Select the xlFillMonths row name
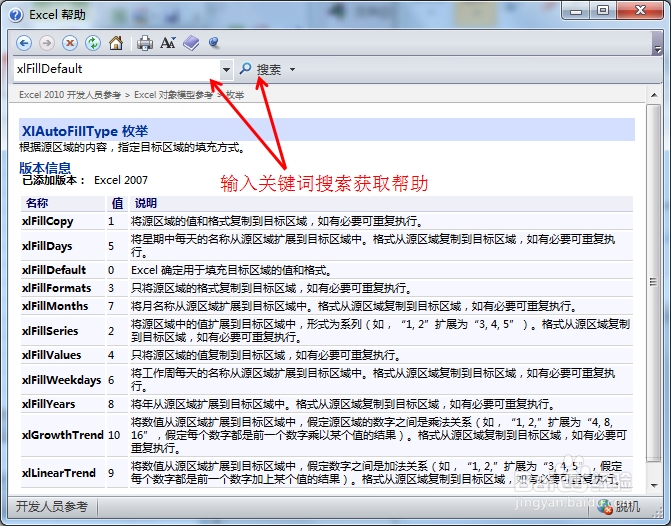 pyautogui.click(x=55, y=306)
